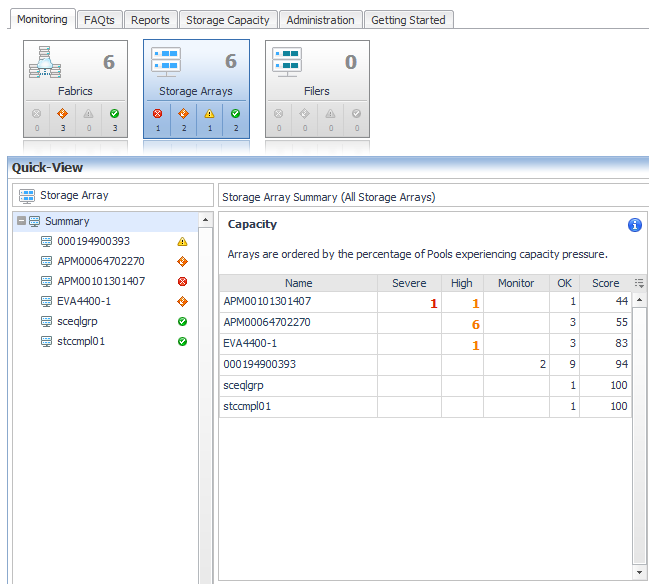The width and height of the screenshot is (649, 584).
Task: Open the Administration tab
Action: [320, 20]
